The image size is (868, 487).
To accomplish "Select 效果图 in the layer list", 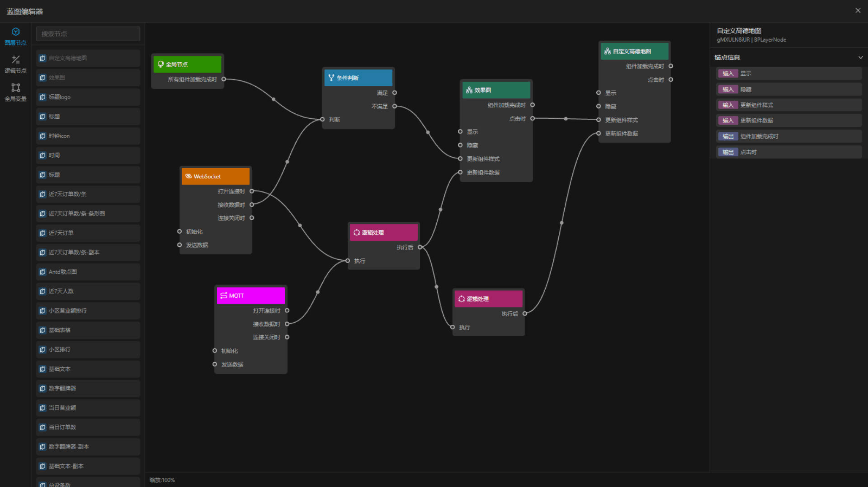I will (x=88, y=78).
